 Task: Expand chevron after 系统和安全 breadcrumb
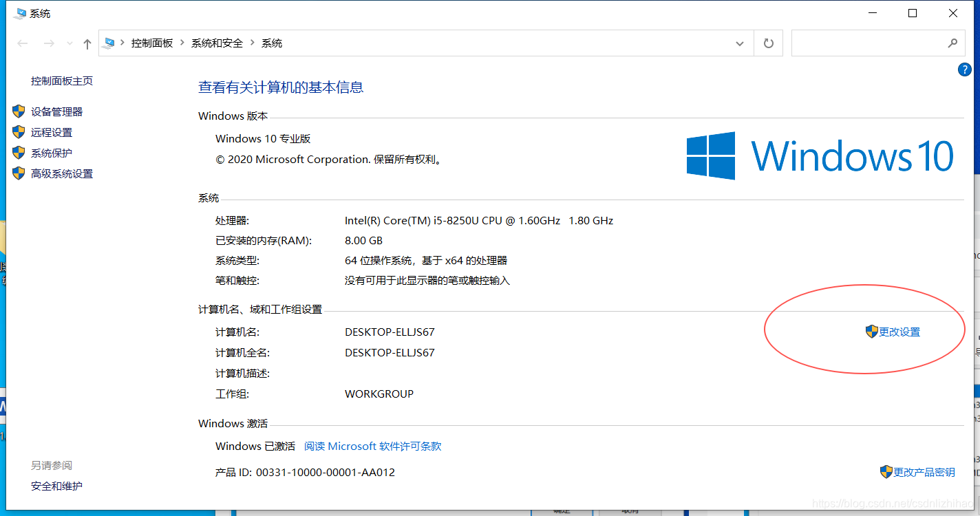click(x=253, y=43)
